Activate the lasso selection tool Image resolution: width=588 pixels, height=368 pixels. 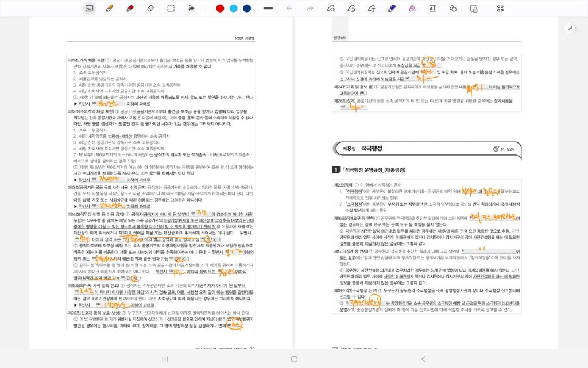171,9
